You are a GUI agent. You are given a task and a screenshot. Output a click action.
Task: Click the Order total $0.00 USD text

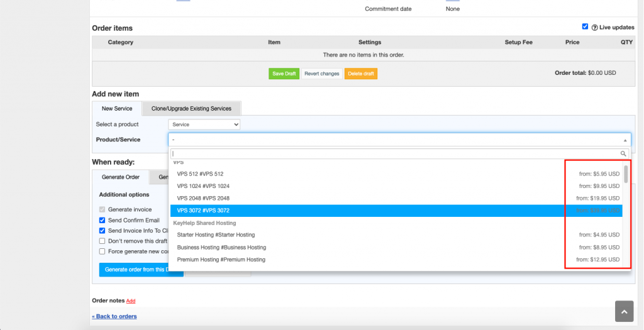point(586,73)
